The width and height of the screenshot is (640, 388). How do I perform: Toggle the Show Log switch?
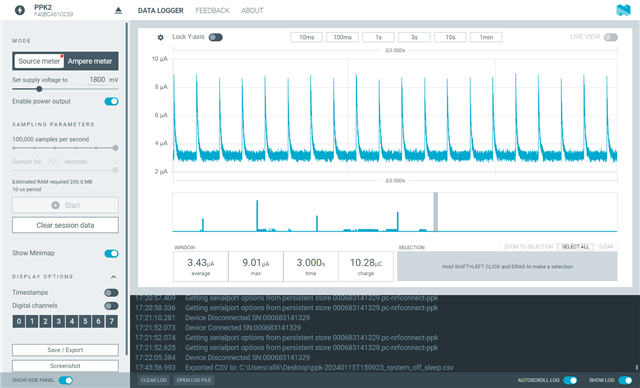(x=625, y=380)
